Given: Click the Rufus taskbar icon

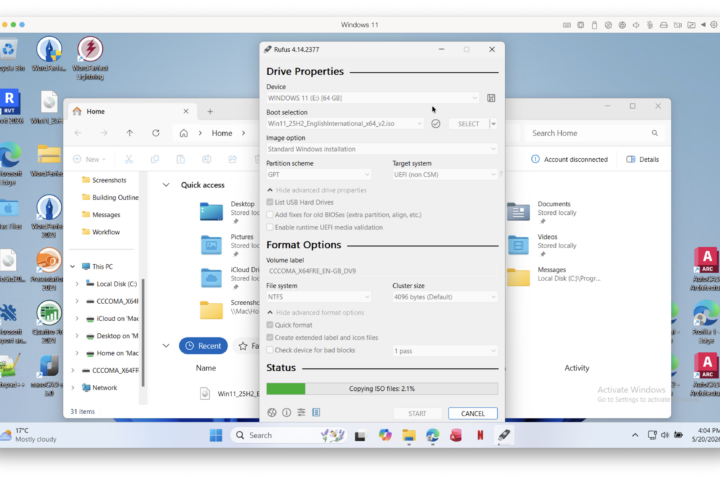Looking at the screenshot, I should (x=504, y=435).
